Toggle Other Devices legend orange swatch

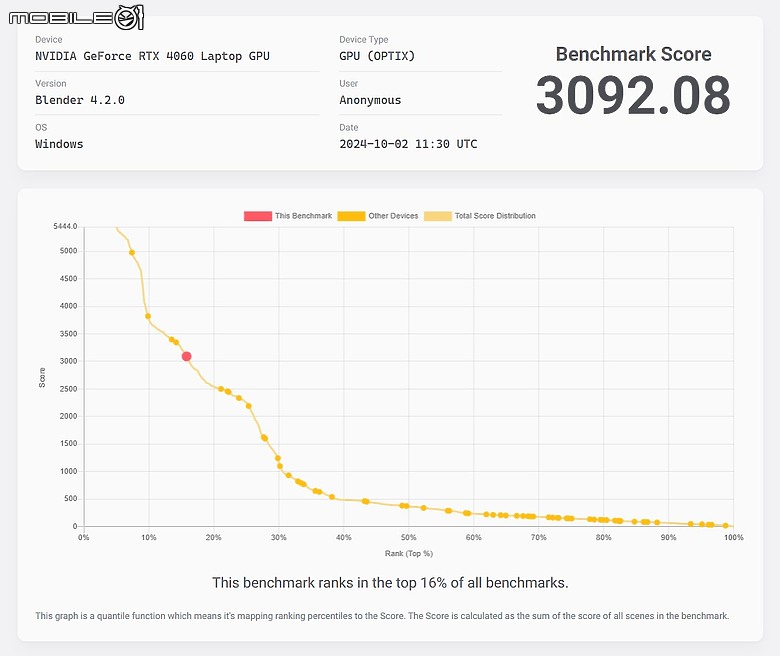click(351, 216)
